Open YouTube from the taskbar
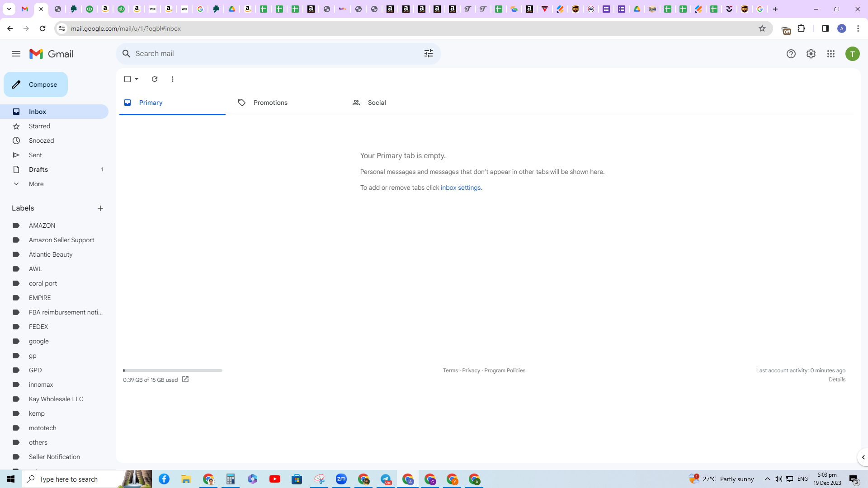The height and width of the screenshot is (488, 868). [275, 479]
